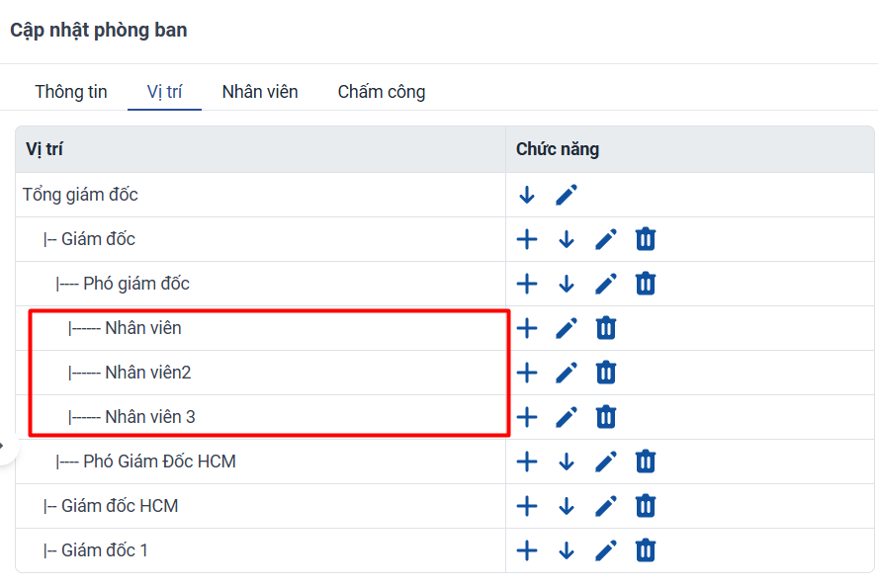Add position under Nhân viên row

[x=526, y=328]
